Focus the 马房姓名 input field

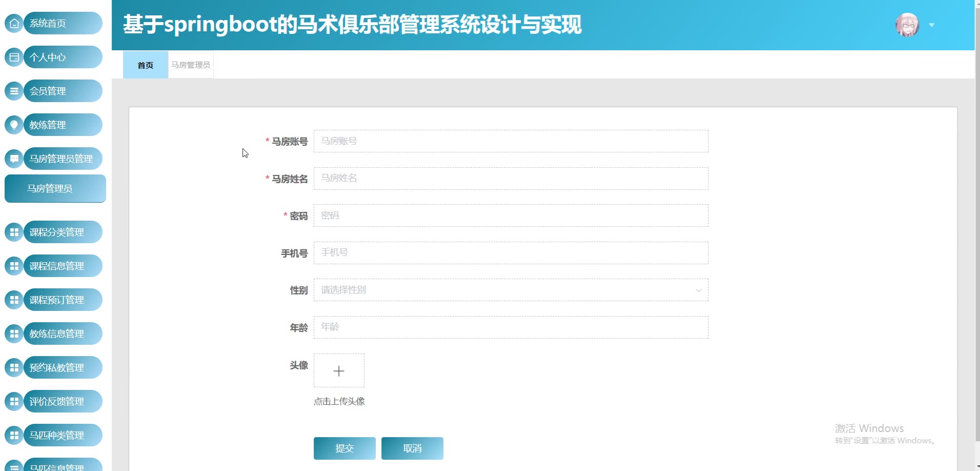point(511,179)
